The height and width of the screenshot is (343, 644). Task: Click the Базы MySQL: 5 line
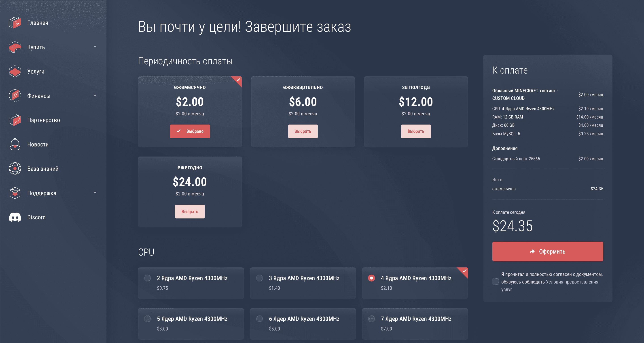point(547,134)
